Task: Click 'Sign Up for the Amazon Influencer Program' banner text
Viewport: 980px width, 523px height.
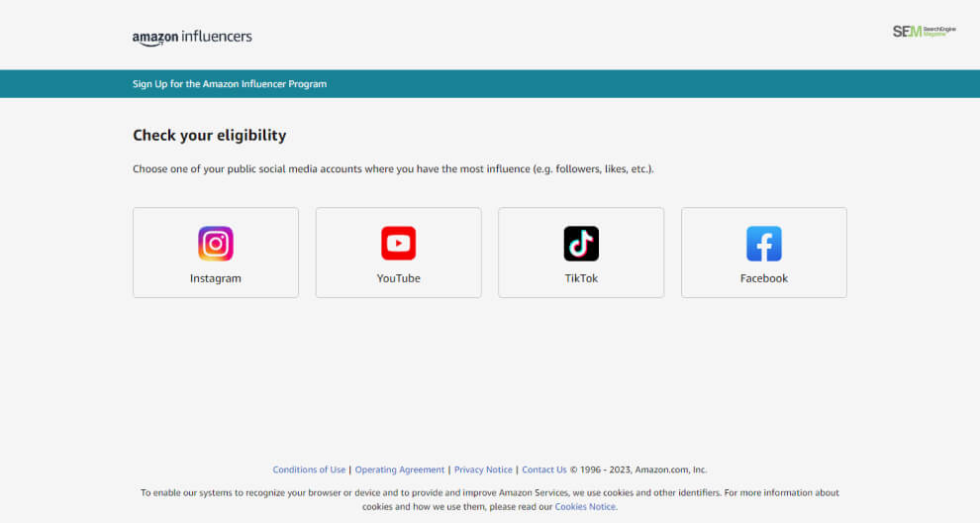Action: [x=230, y=84]
